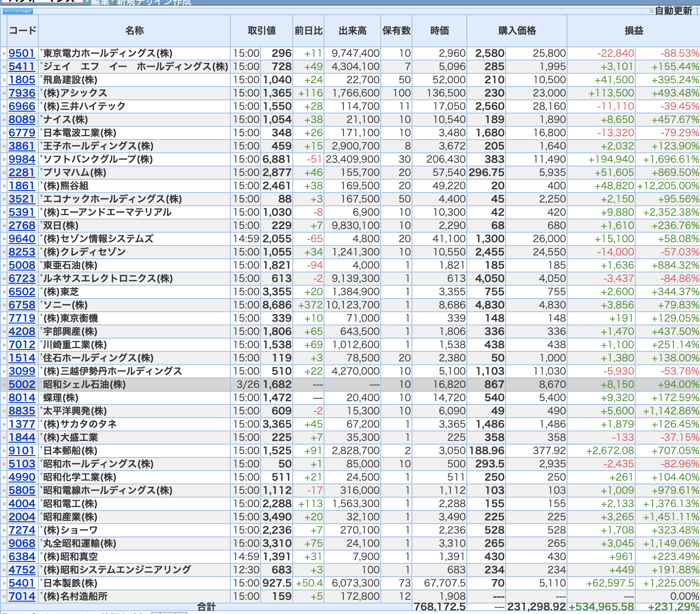Select the row handle icon next to 8089
The image size is (700, 614).
click(x=4, y=120)
